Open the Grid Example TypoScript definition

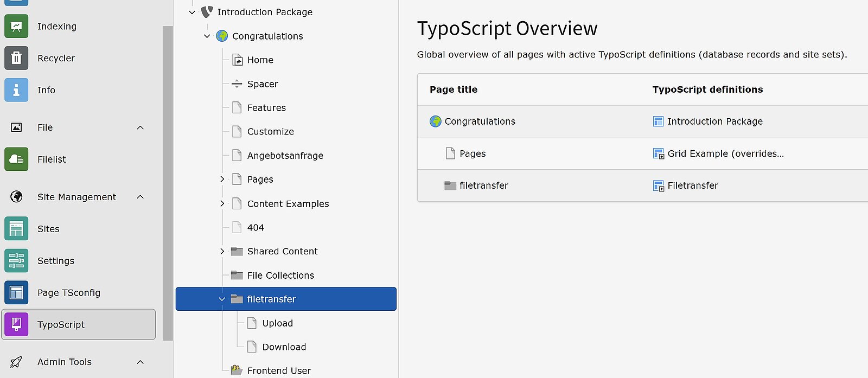[725, 153]
